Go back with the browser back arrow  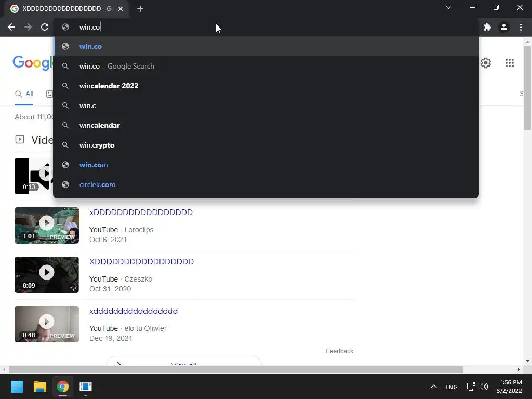(11, 27)
